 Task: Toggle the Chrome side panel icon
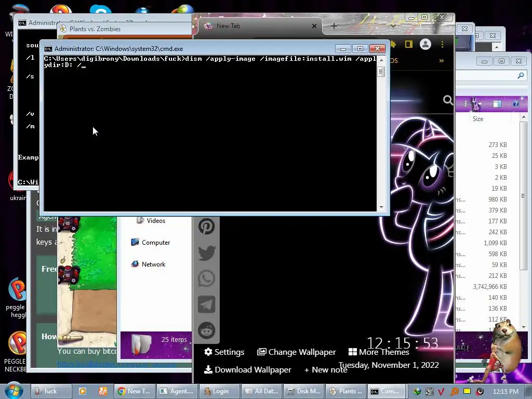tap(408, 44)
